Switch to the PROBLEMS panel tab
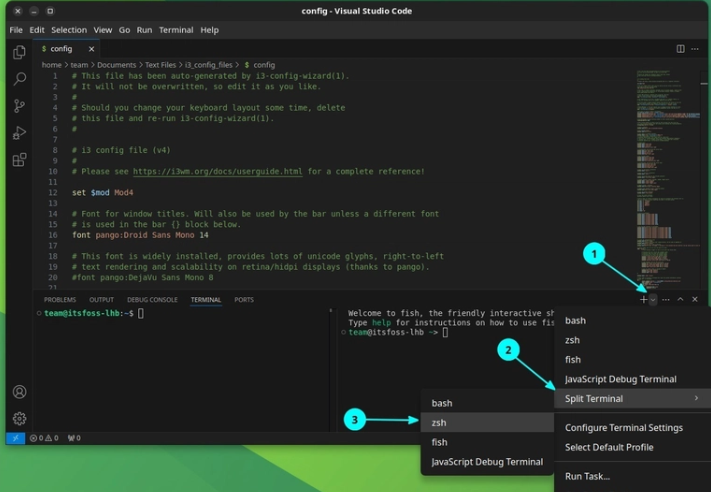 click(x=60, y=299)
